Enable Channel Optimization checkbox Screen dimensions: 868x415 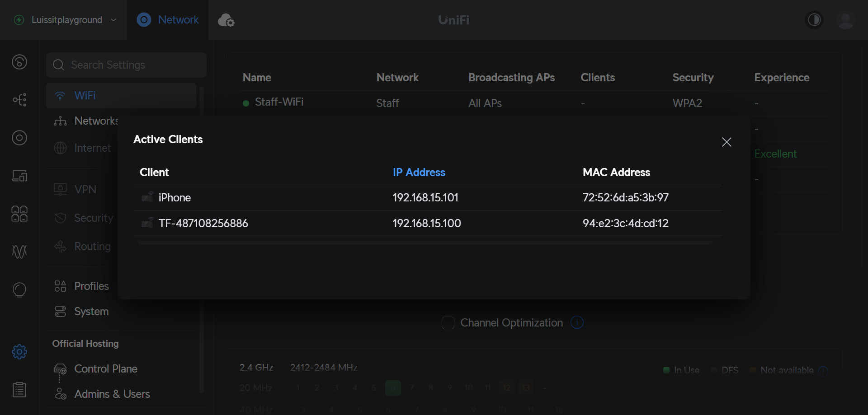point(448,323)
